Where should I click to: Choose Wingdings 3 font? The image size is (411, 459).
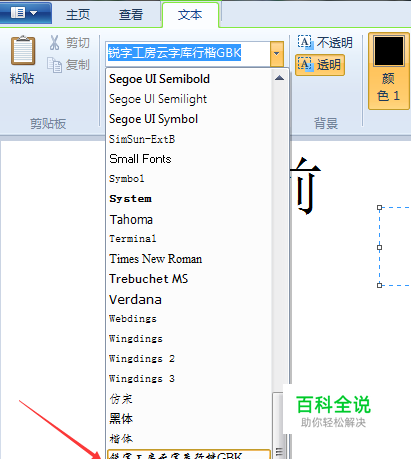coord(189,379)
